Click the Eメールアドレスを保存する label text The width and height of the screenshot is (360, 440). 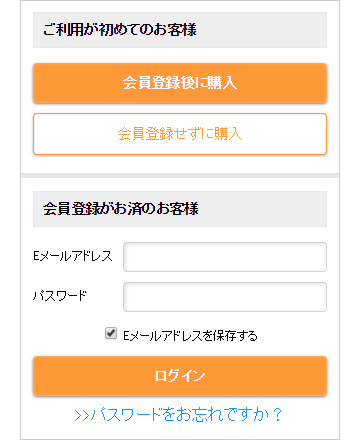[x=190, y=336]
